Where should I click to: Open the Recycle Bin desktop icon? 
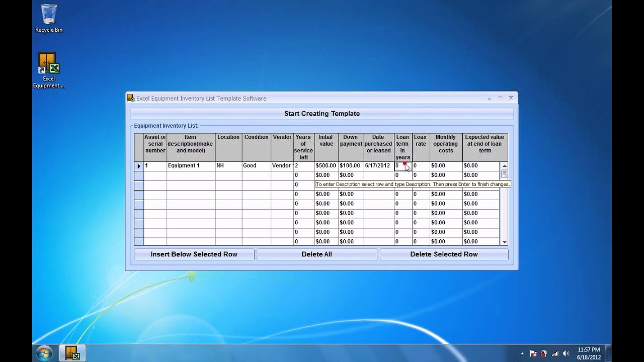[x=49, y=18]
